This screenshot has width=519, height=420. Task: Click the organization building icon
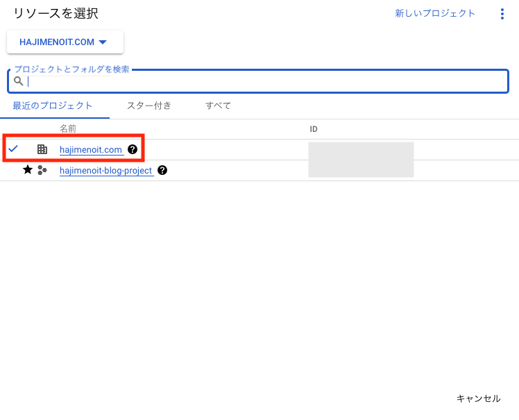click(42, 149)
